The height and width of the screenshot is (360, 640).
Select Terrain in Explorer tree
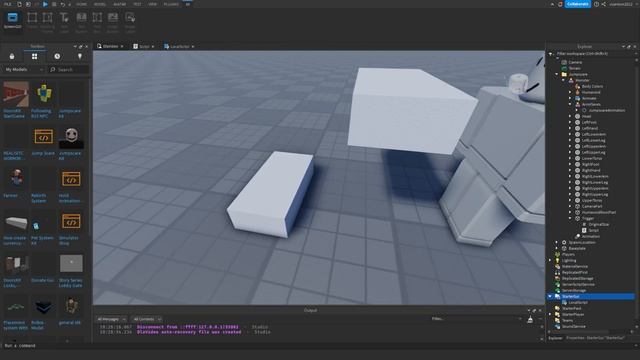[574, 68]
